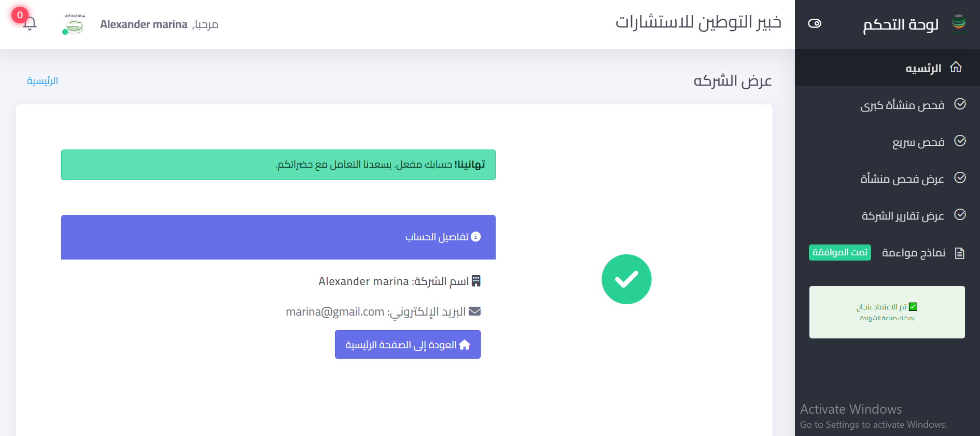The height and width of the screenshot is (436, 980).
Task: Click the يمكنك طباعة الشهادة print link
Action: coord(887,318)
